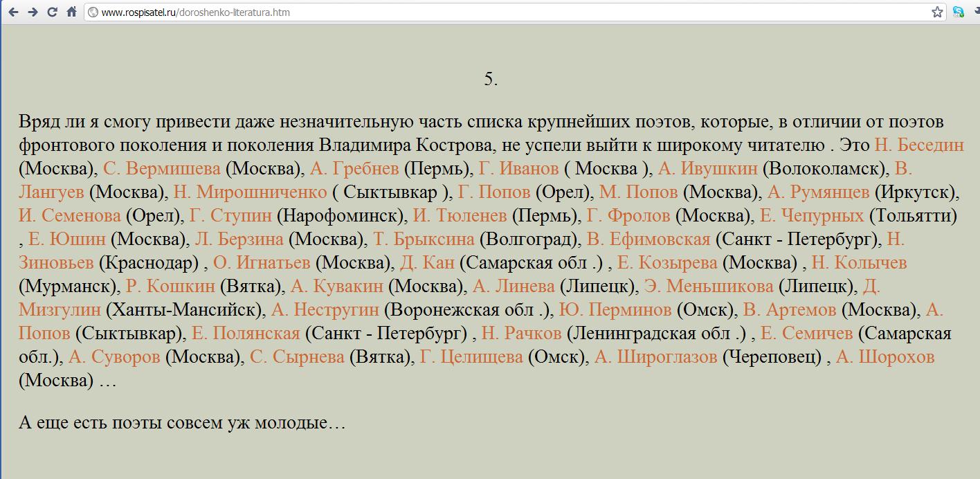Click the А. Шорохов link
Viewport: 980px width, 479px height.
[x=885, y=357]
